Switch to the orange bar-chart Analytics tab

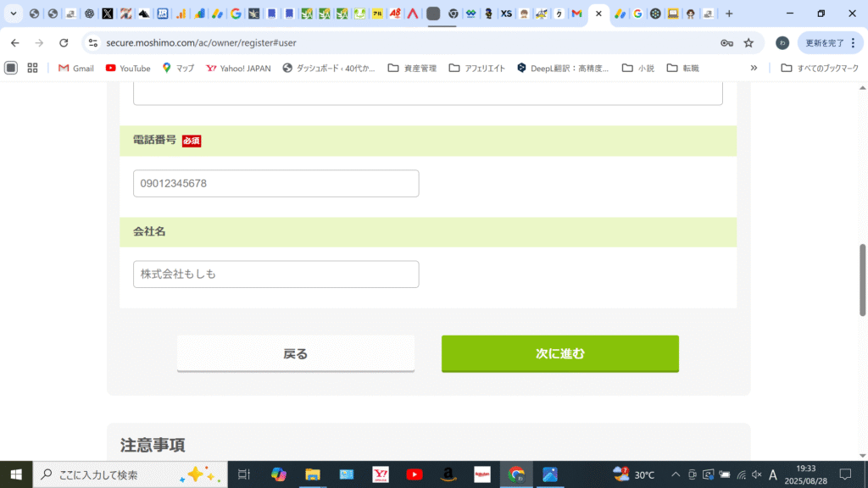pyautogui.click(x=181, y=14)
